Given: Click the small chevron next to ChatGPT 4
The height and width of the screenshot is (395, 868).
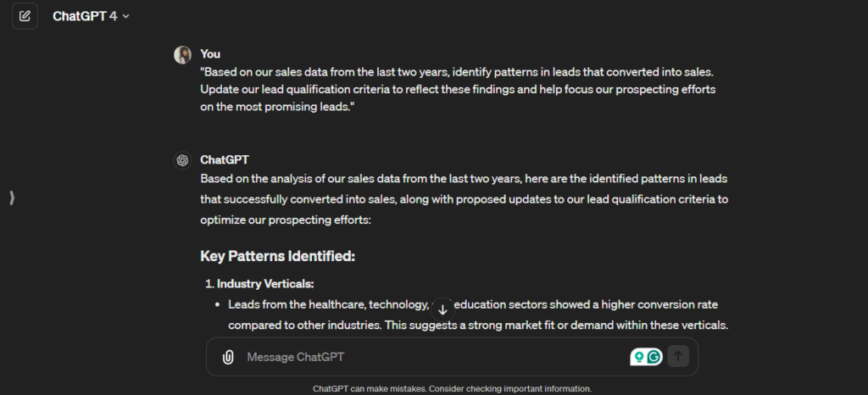Looking at the screenshot, I should [126, 17].
